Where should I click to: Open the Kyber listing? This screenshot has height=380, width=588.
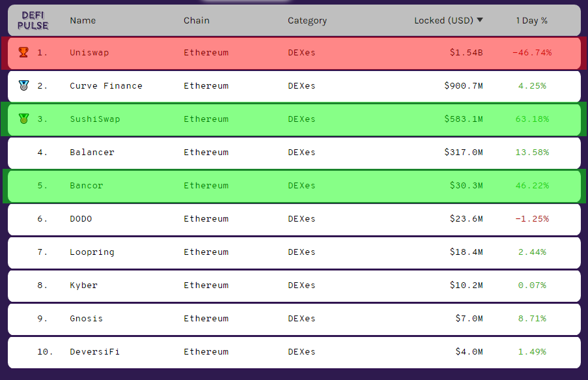click(x=83, y=285)
